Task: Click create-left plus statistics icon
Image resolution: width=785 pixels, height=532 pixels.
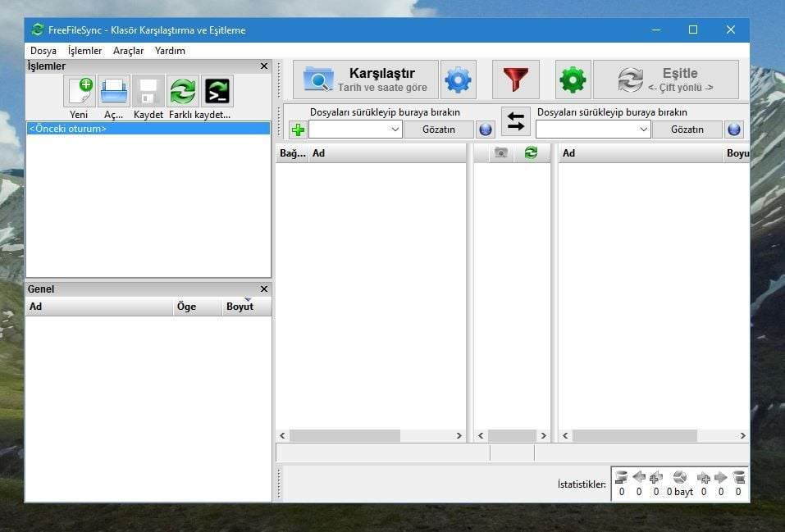Action: pos(656,477)
